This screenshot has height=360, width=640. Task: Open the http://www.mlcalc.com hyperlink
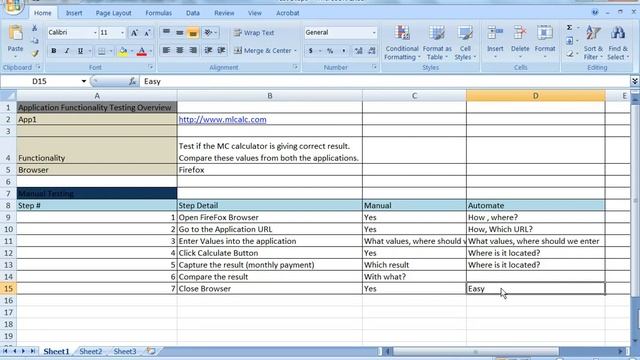(x=222, y=120)
